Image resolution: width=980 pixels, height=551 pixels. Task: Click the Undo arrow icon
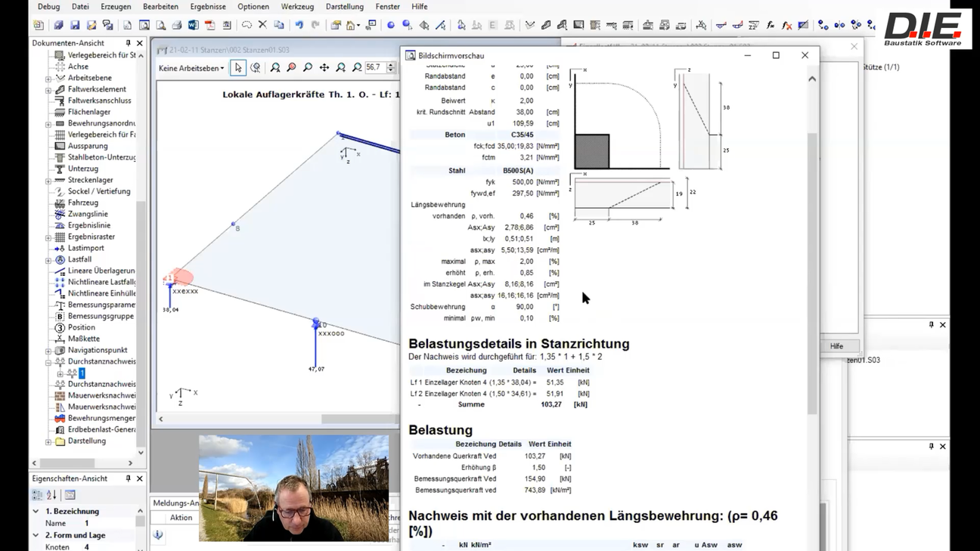tap(299, 25)
